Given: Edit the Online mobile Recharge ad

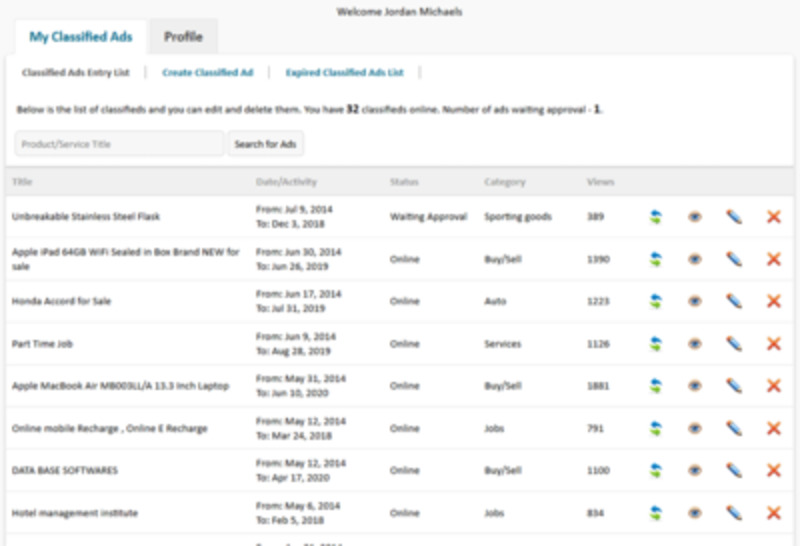Looking at the screenshot, I should (734, 428).
